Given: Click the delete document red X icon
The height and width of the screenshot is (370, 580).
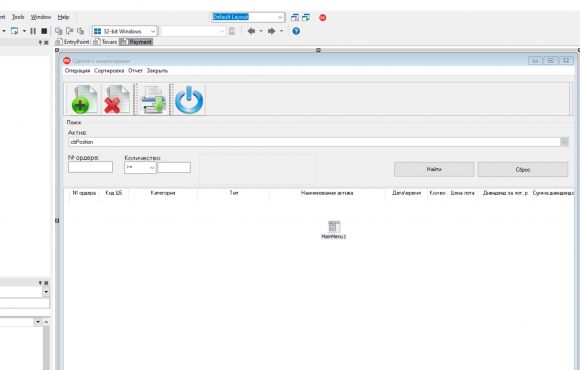Looking at the screenshot, I should click(x=117, y=99).
